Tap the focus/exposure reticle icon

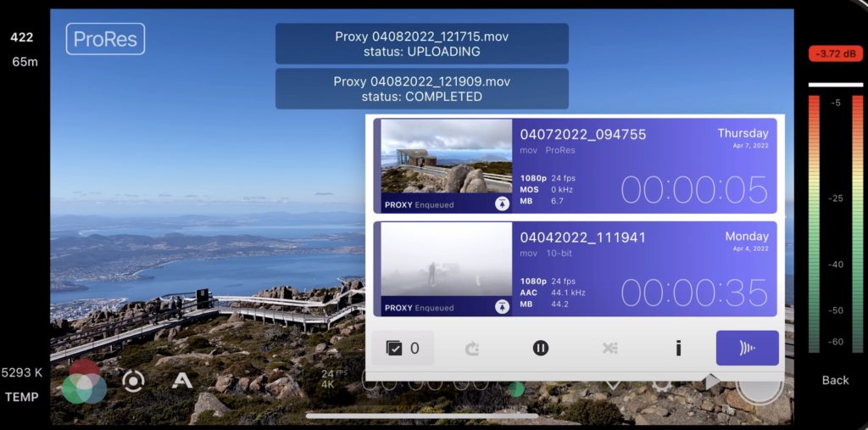[x=133, y=381]
